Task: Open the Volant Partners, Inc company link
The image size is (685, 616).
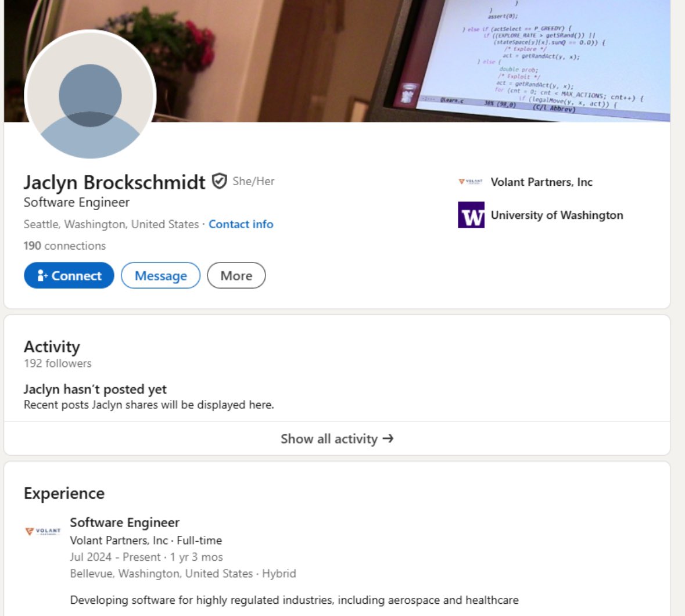Action: pyautogui.click(x=541, y=182)
